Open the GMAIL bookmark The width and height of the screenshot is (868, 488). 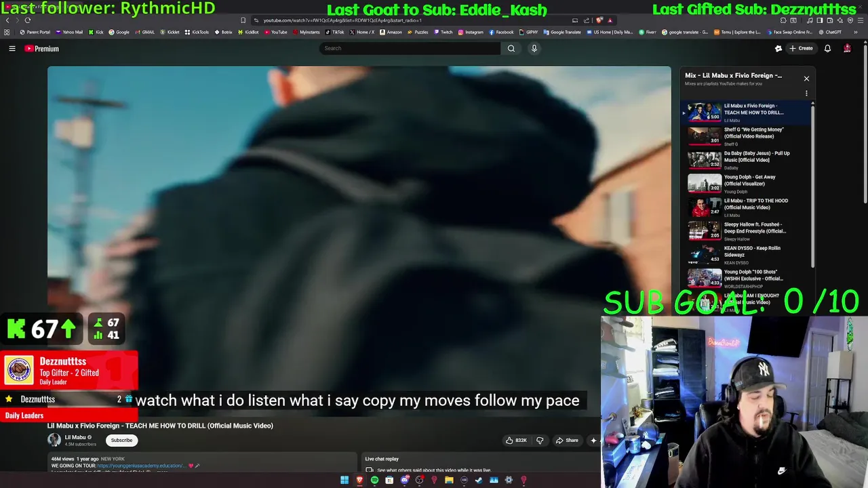pyautogui.click(x=145, y=32)
